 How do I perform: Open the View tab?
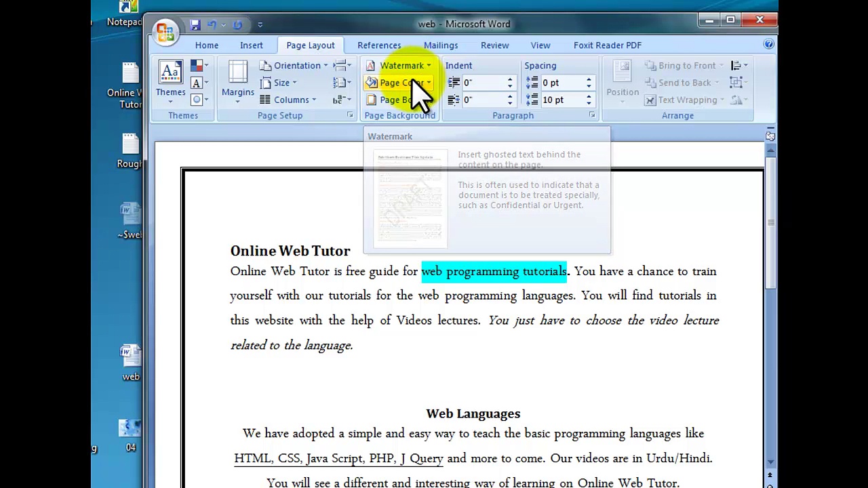click(x=540, y=45)
